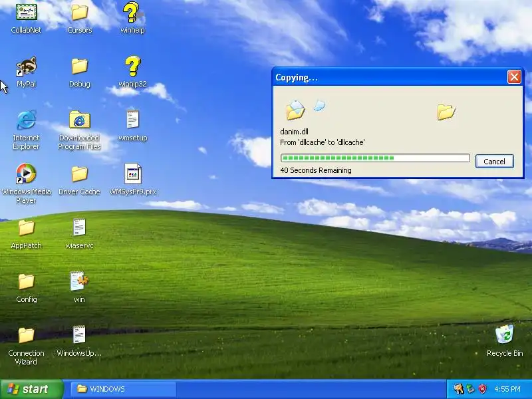This screenshot has height=399, width=532.
Task: Click the source folder animation icon
Action: (x=295, y=110)
